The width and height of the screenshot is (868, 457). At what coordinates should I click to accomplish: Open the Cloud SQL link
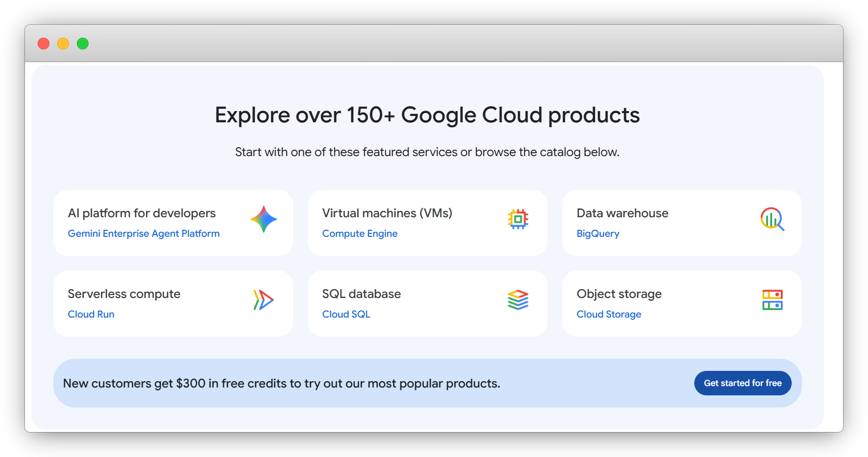(x=346, y=314)
